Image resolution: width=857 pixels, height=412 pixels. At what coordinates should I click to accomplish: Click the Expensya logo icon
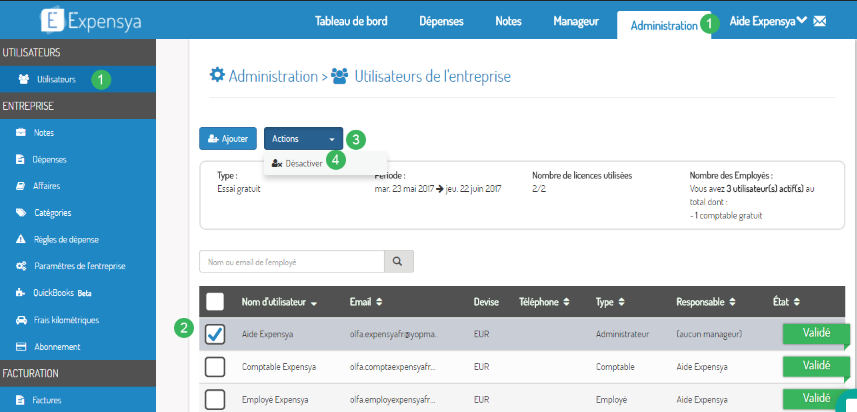tap(54, 21)
